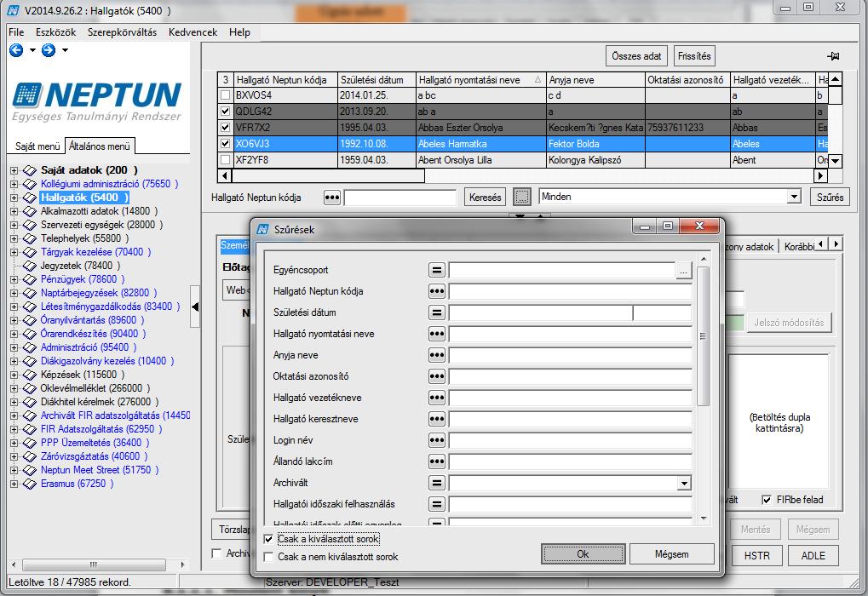Screen dimensions: 868x596
Task: Open the Szerepkörváltás menu
Action: [x=123, y=32]
